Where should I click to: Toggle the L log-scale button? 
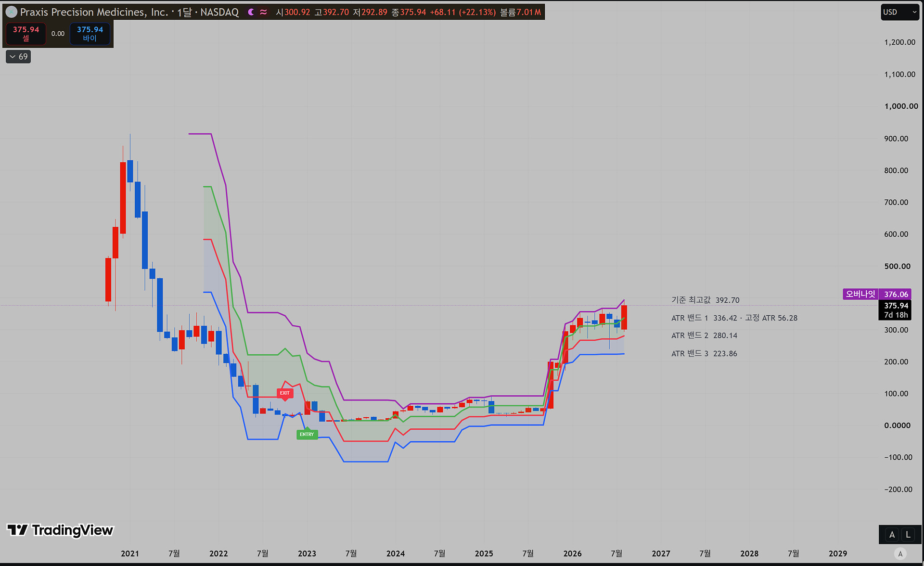(x=908, y=534)
